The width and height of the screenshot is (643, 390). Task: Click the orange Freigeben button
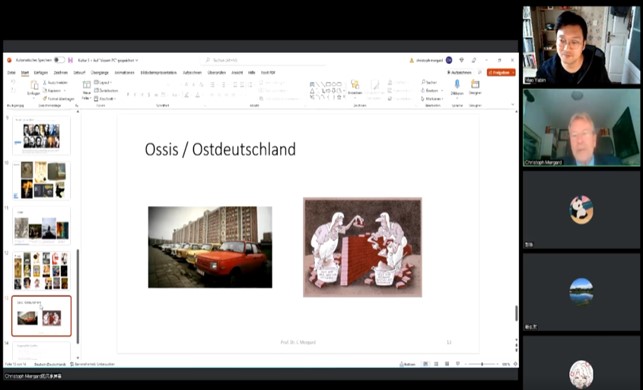(501, 73)
